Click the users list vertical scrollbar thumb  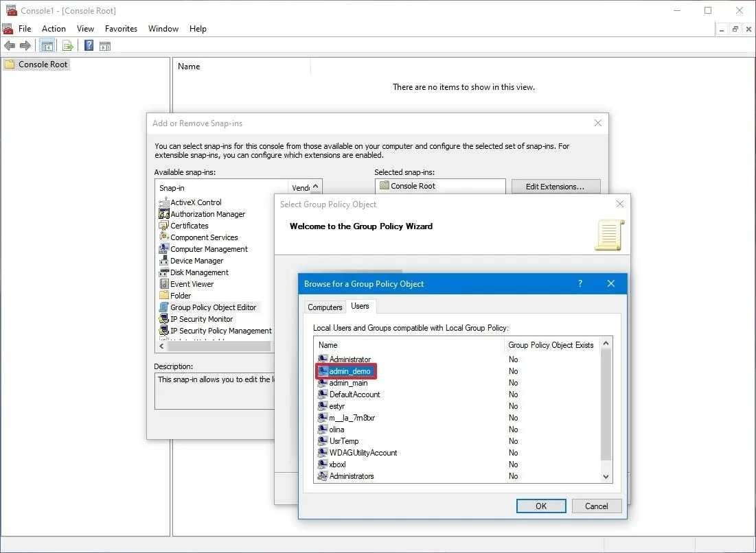606,405
